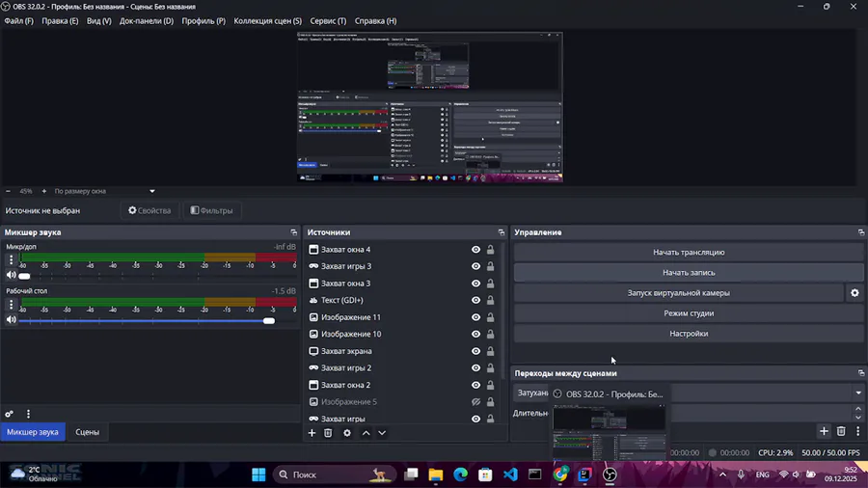Remove selected source with trash icon
868x488 pixels.
click(x=328, y=433)
